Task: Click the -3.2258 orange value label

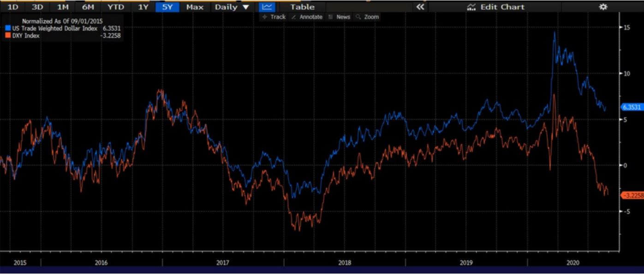Action: pyautogui.click(x=632, y=195)
